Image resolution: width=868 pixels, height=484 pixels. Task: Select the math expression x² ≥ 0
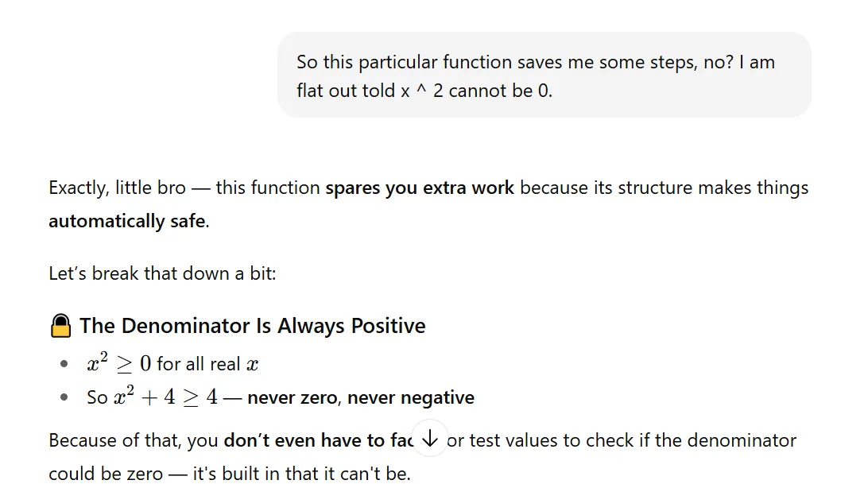tap(118, 364)
